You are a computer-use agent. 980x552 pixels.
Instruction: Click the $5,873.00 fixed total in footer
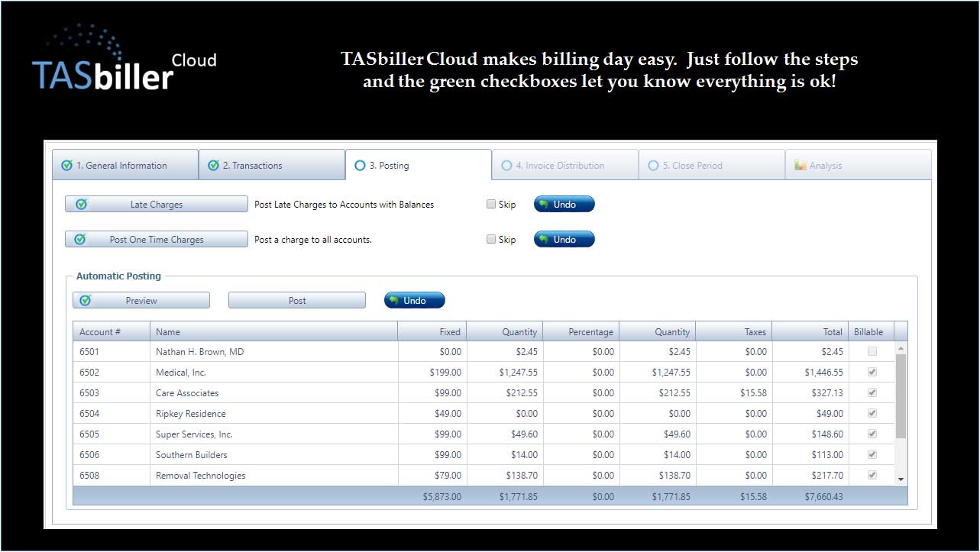click(441, 496)
